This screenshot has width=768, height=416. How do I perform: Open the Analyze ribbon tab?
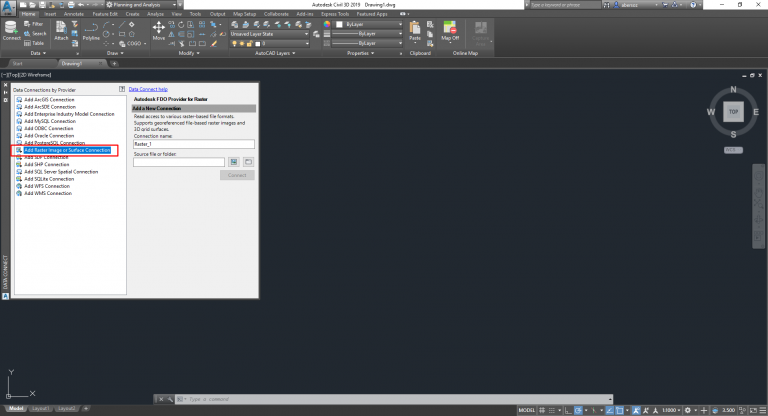155,14
